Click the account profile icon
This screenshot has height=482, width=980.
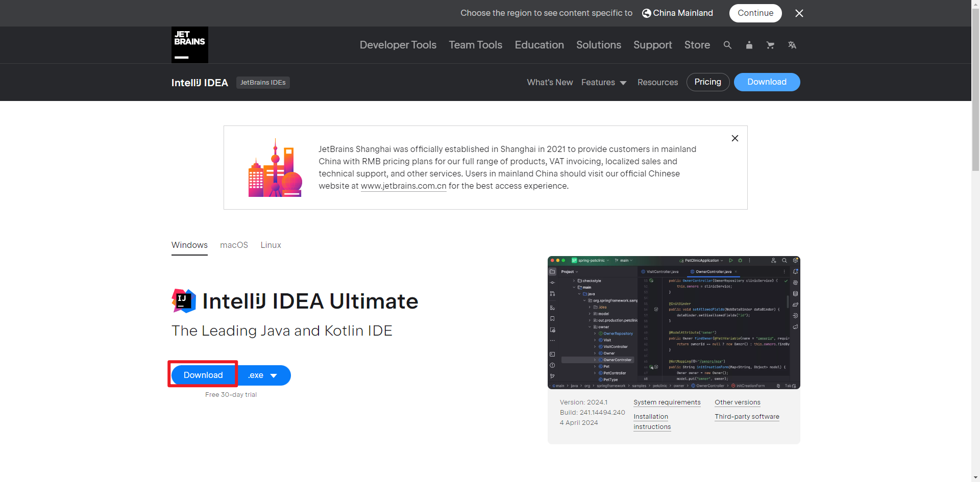749,45
